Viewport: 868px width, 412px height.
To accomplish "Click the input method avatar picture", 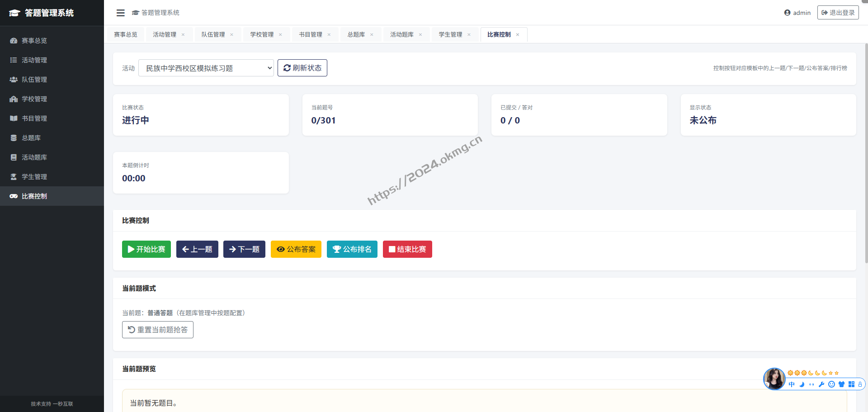I will coord(774,379).
